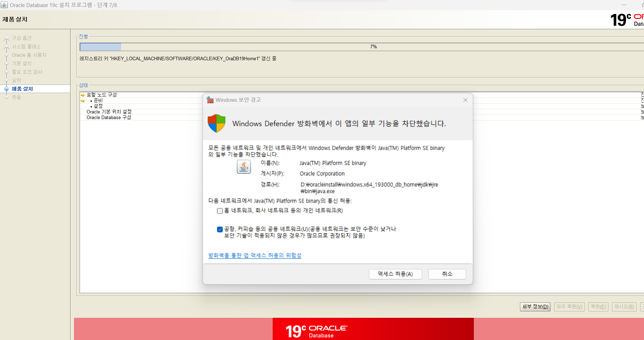Click the 모두 복원(V) button
Viewport: 644px width, 340px height.
[x=569, y=307]
